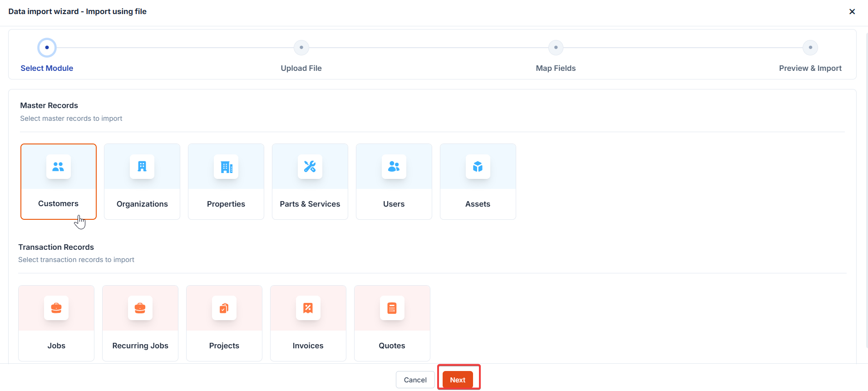Choose the Projects card label
The image size is (868, 391).
224,346
